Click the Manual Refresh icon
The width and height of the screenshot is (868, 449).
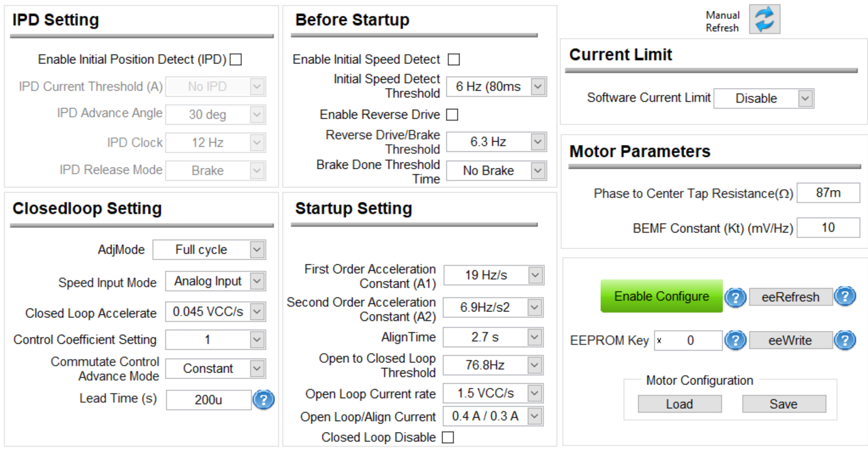tap(764, 19)
